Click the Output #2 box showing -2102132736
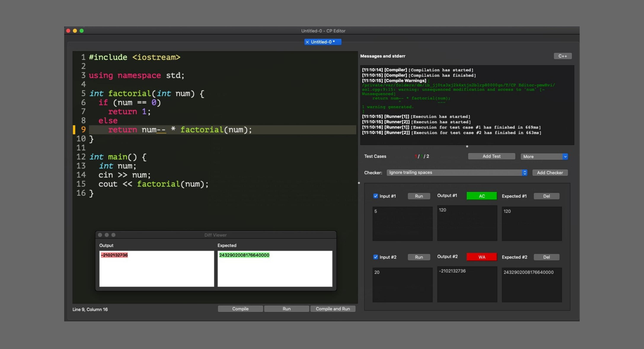 [467, 284]
